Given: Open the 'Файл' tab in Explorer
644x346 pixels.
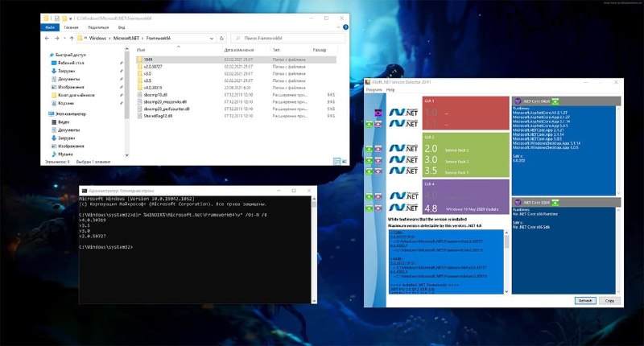Looking at the screenshot, I should tap(50, 27).
